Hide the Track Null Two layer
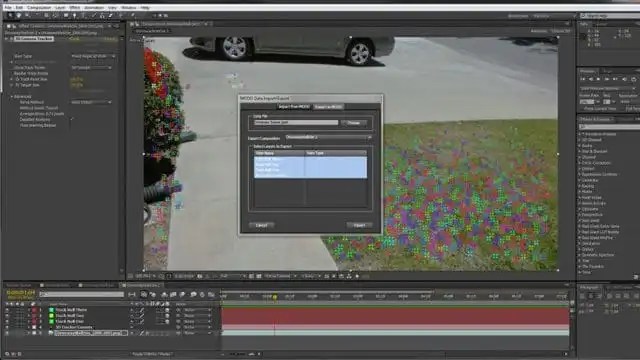The width and height of the screenshot is (640, 360). click(x=7, y=316)
